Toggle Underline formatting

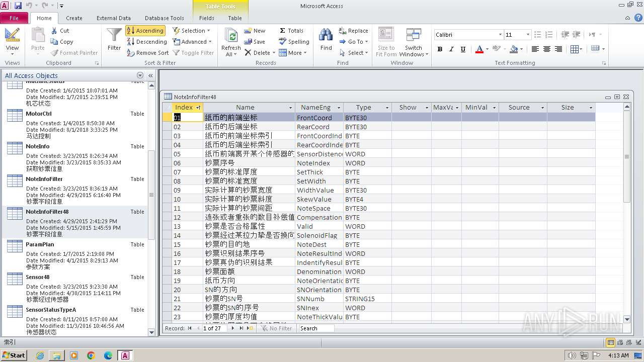463,49
